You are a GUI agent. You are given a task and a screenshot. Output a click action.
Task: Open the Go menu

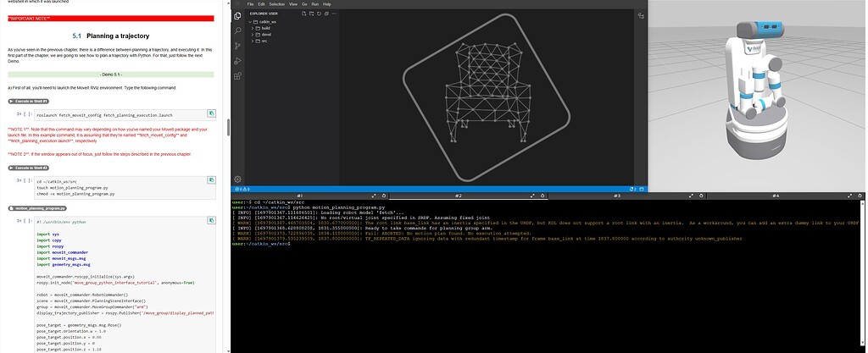point(304,4)
